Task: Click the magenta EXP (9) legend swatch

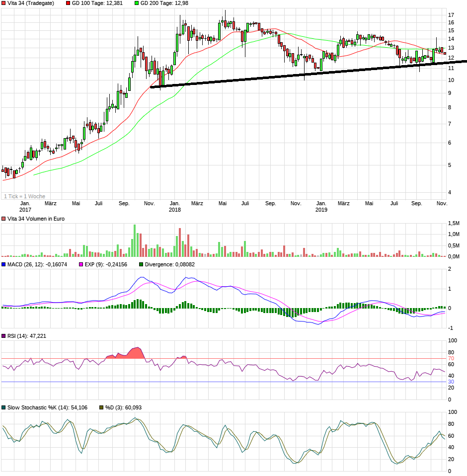Action: [81, 264]
